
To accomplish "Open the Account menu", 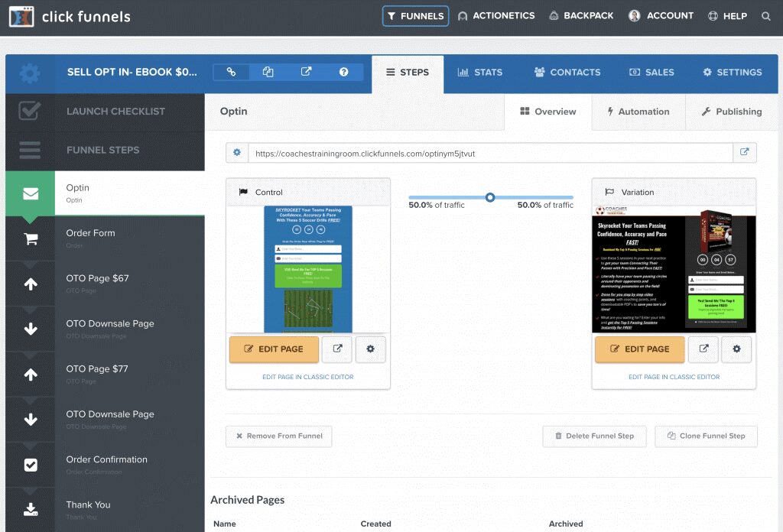I will (661, 16).
